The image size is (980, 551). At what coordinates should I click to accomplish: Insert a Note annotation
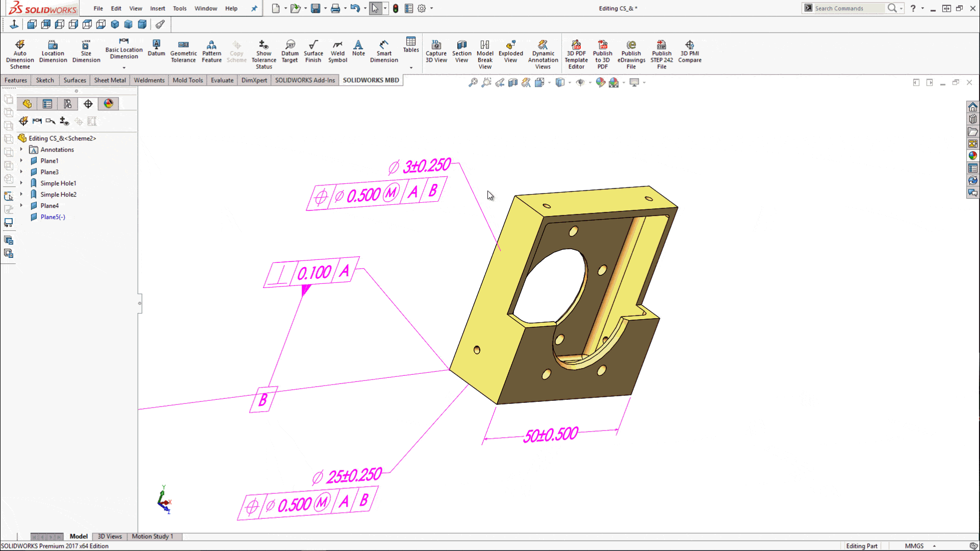(x=358, y=47)
